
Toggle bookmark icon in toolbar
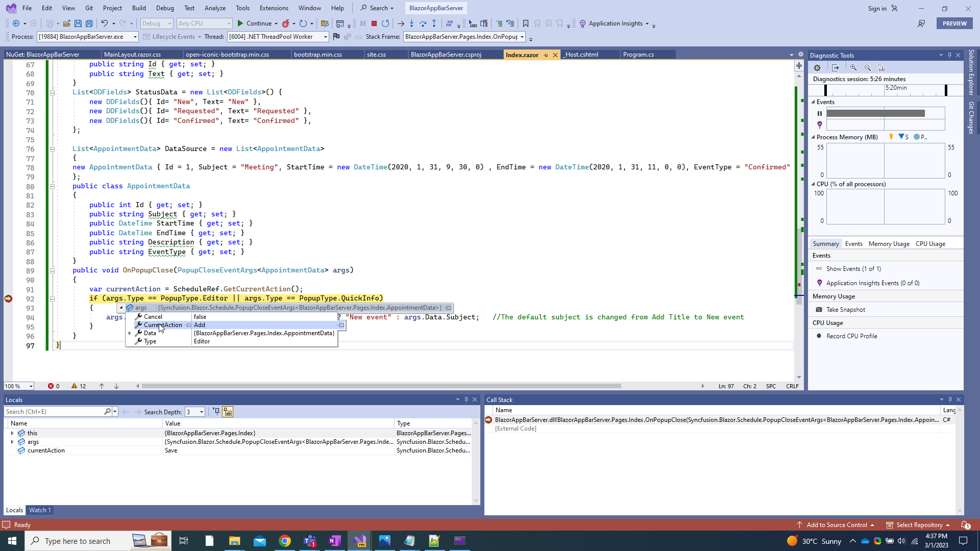pyautogui.click(x=526, y=23)
